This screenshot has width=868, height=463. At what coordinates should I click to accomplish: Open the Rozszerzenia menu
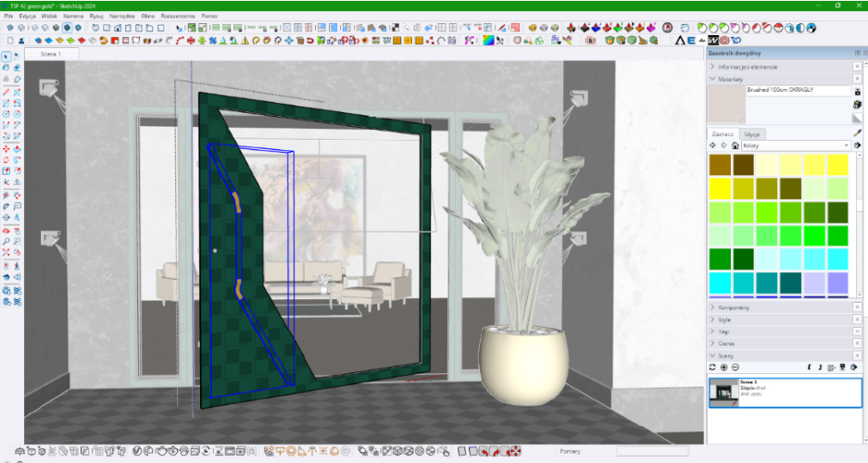tap(178, 16)
